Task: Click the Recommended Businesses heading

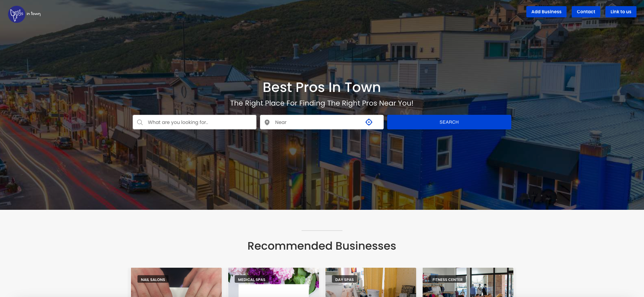Action: [322, 246]
